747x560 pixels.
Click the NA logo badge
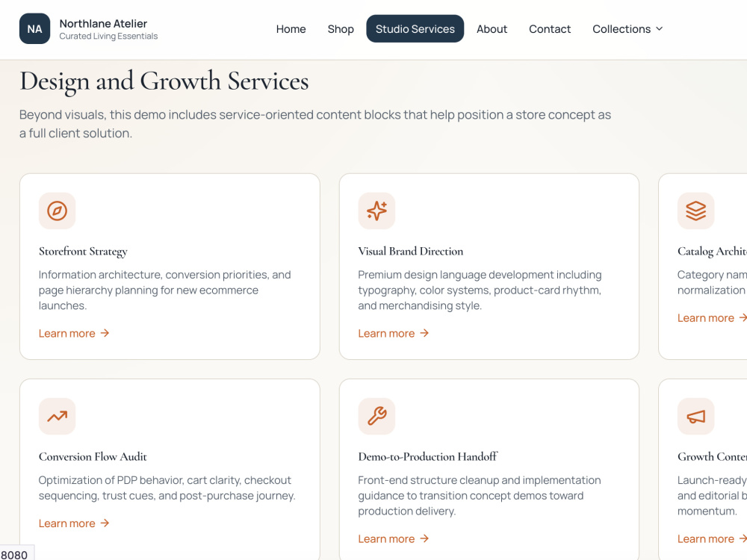click(35, 28)
